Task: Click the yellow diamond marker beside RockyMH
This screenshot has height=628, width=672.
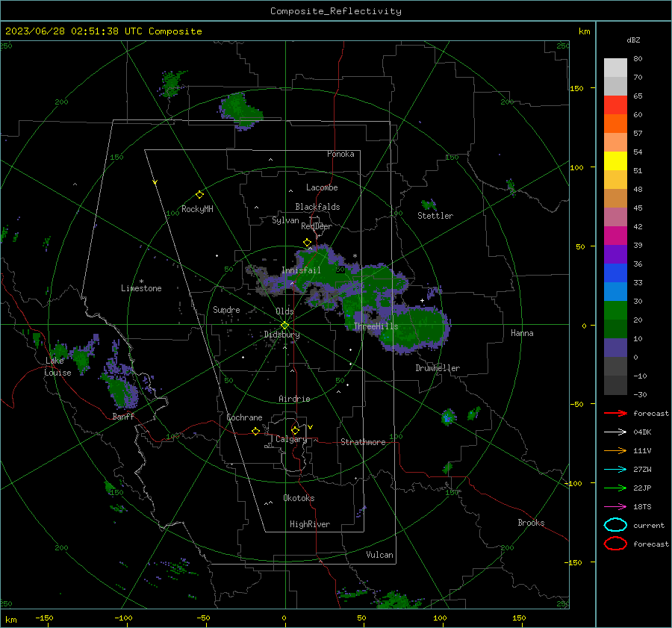Action: (x=199, y=195)
